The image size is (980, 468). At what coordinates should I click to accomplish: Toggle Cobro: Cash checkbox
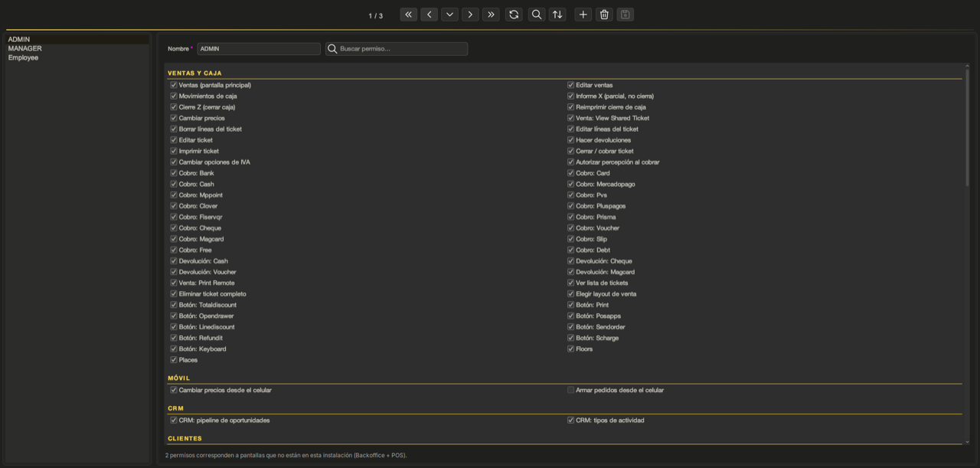[174, 184]
